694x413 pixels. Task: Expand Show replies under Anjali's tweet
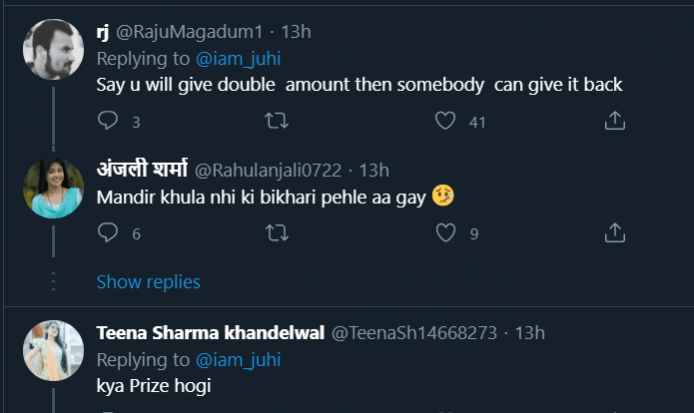[148, 282]
